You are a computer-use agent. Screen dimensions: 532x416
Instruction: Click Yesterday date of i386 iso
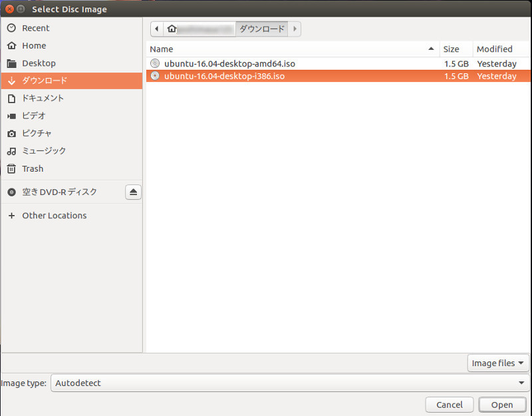pyautogui.click(x=497, y=76)
